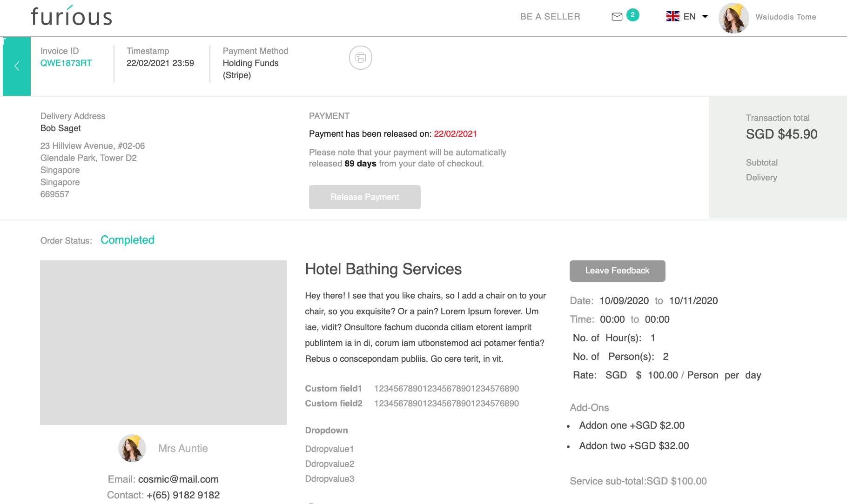The width and height of the screenshot is (847, 504).
Task: Open the Waiudodis Tome account menu
Action: 786,17
